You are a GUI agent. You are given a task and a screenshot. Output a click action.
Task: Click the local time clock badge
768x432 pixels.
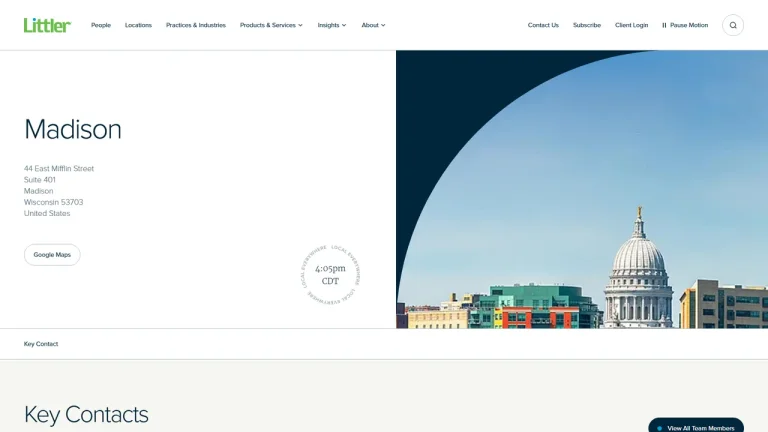click(x=330, y=275)
